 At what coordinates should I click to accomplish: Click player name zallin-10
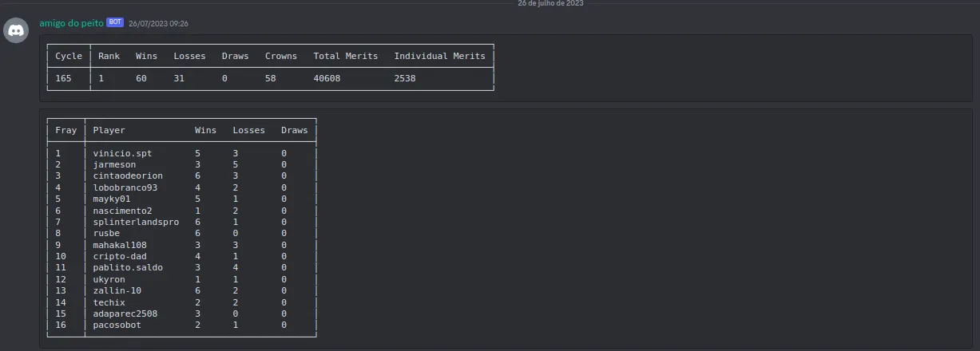pyautogui.click(x=117, y=291)
